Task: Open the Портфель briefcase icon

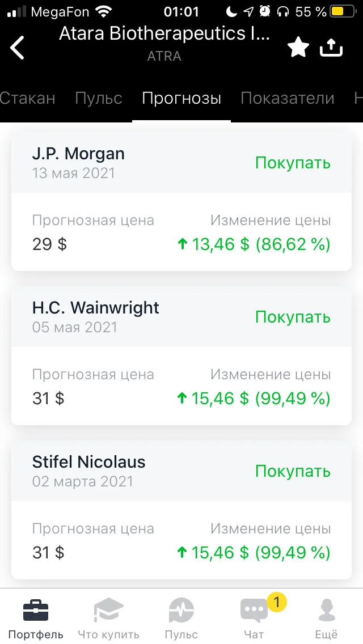Action: click(x=36, y=611)
